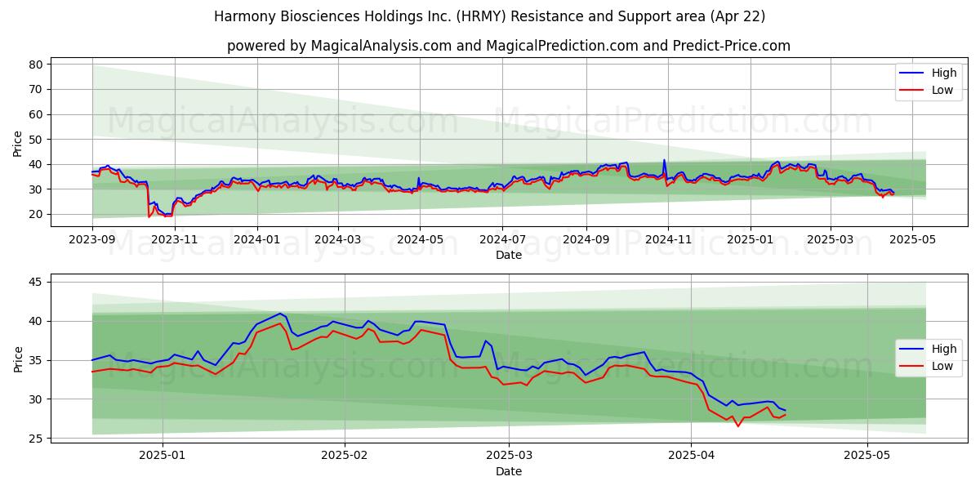Click the 'Price' axis label of top chart
The height and width of the screenshot is (490, 980).
point(18,143)
